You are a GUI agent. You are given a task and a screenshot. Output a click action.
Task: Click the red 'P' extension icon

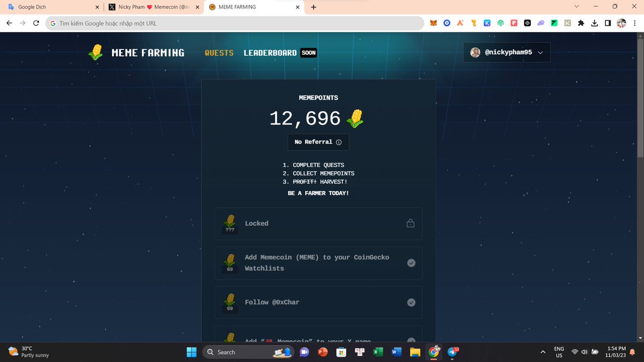click(514, 23)
